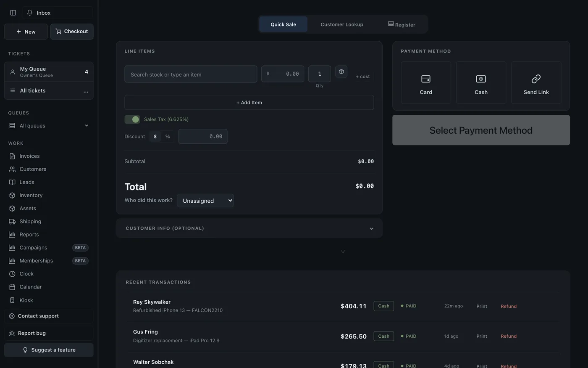
Task: Click the All tickets ellipsis menu
Action: [86, 91]
